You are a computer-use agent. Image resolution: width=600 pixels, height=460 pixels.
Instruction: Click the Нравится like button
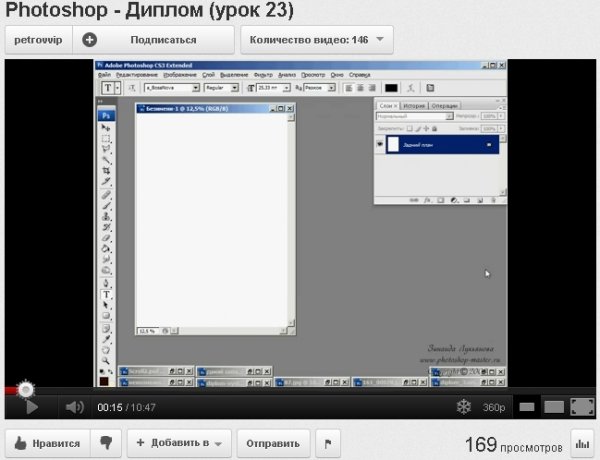pyautogui.click(x=47, y=443)
